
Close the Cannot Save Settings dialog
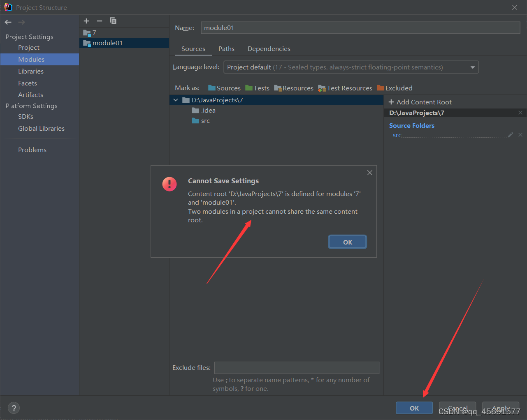coord(370,173)
